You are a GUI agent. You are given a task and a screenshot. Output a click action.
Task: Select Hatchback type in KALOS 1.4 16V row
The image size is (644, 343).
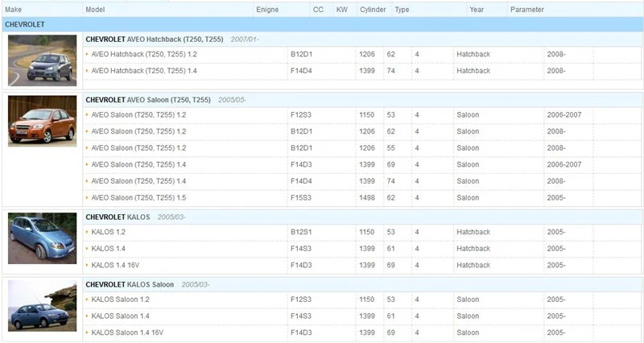(473, 266)
